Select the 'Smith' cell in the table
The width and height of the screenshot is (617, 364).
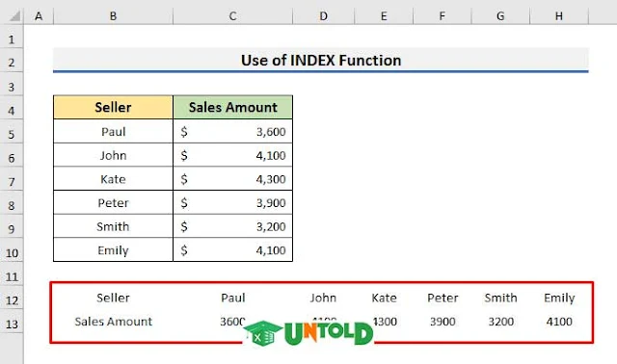(x=114, y=226)
